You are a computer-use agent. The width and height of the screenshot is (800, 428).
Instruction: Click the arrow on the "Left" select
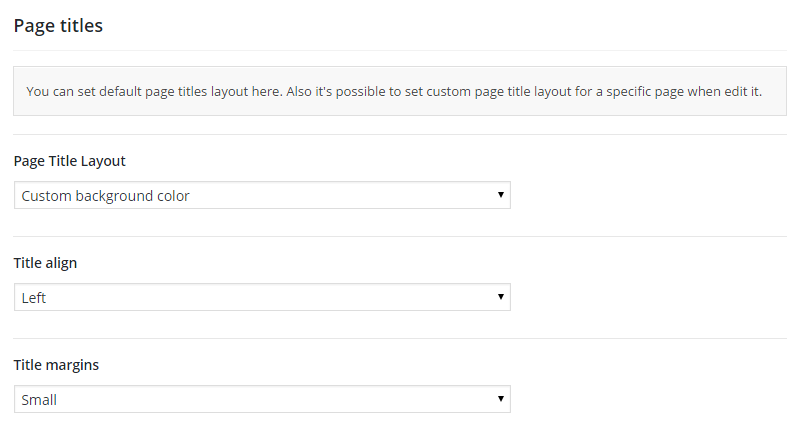pos(500,298)
